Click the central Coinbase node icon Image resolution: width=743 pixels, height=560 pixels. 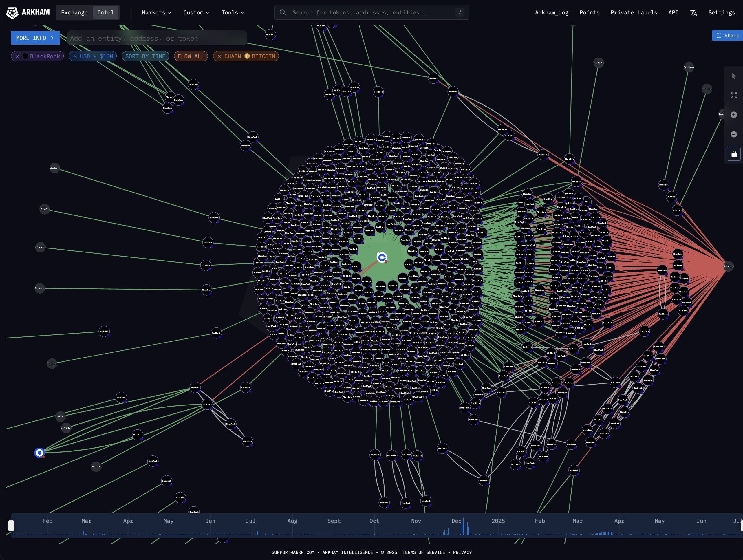coord(382,258)
